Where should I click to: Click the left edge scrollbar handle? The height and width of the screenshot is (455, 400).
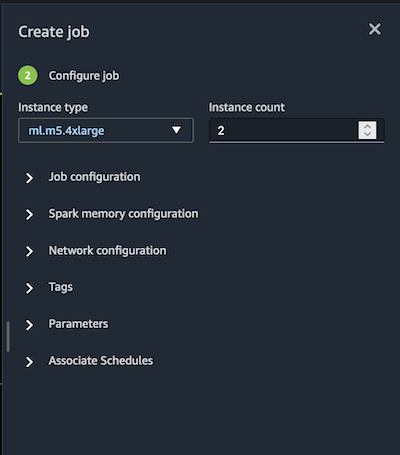tap(8, 336)
